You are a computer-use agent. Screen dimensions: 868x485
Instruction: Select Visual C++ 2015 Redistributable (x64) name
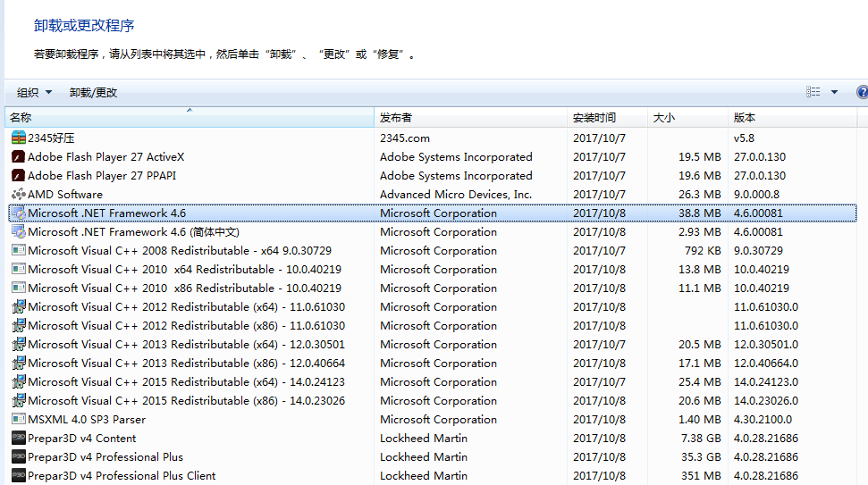(x=186, y=382)
